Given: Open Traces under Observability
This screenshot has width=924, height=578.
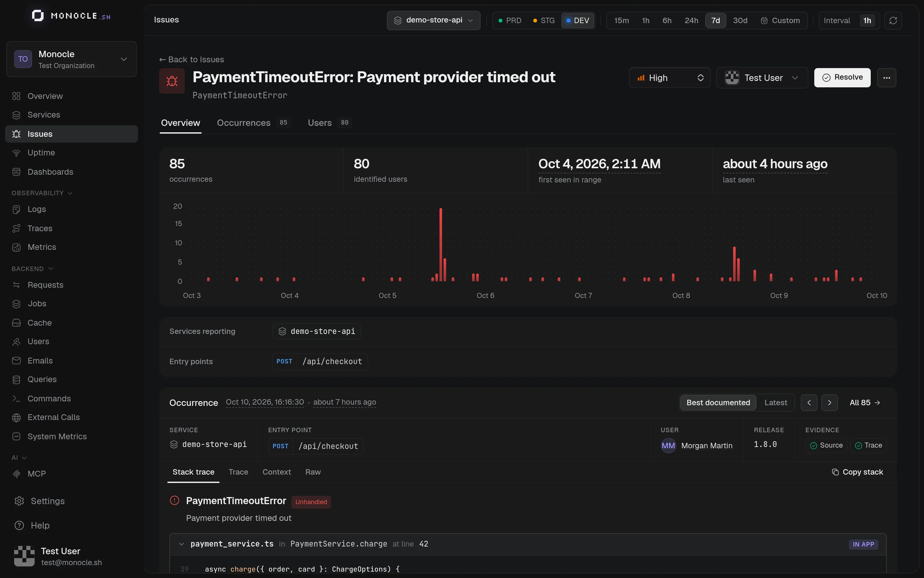Looking at the screenshot, I should point(72,228).
